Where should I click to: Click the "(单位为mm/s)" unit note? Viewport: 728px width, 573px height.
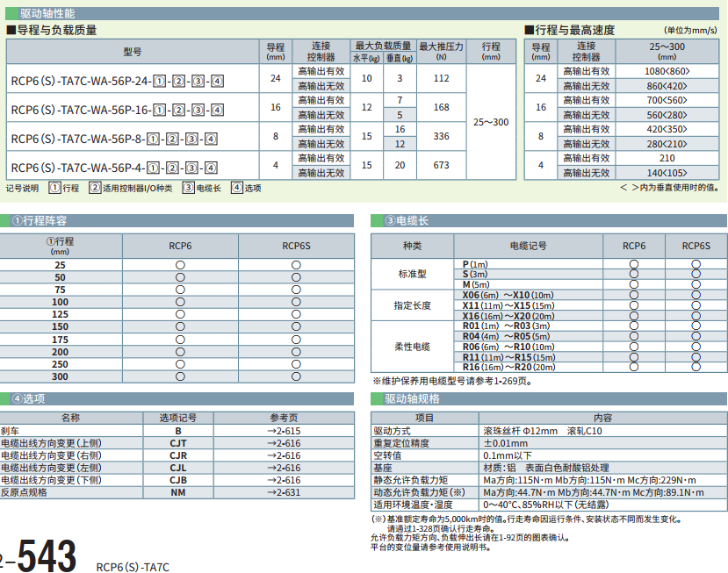click(690, 31)
